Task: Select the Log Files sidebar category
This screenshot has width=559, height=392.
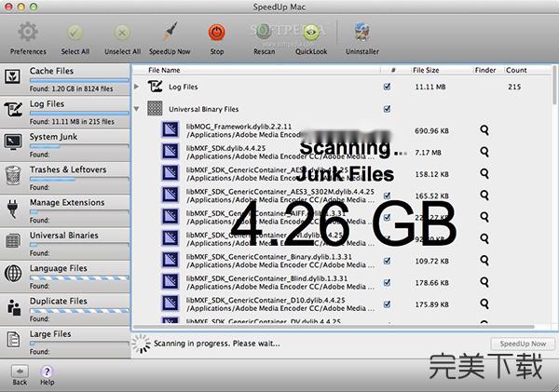Action: coord(65,113)
